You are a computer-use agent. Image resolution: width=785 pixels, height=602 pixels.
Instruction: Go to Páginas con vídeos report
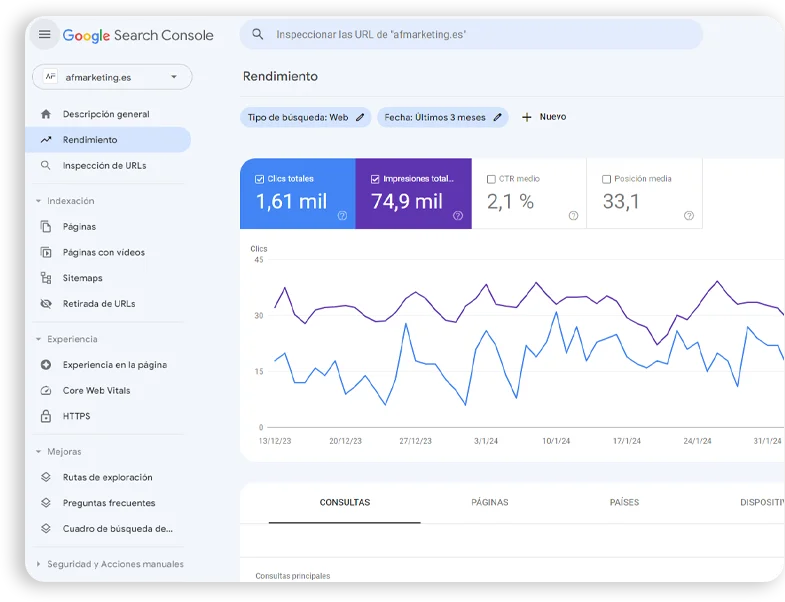(108, 252)
